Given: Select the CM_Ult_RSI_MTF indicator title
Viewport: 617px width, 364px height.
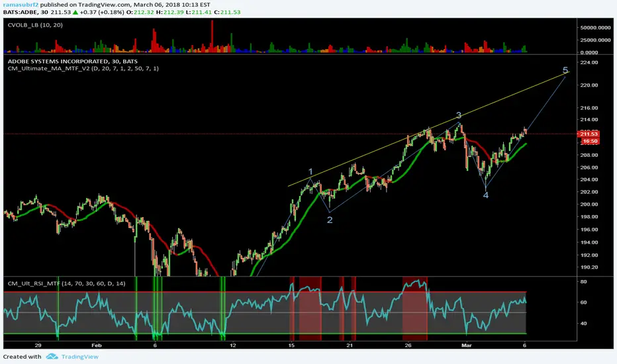Looking at the screenshot, I should tap(66, 283).
